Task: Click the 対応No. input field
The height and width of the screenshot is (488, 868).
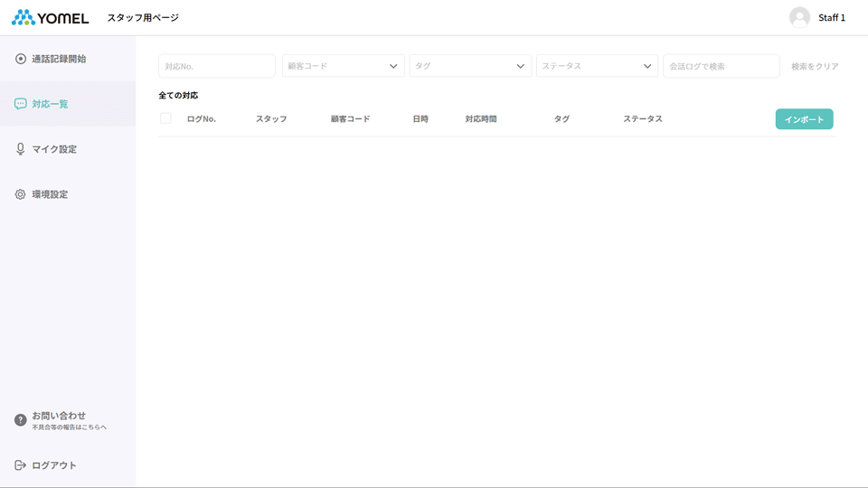Action: tap(217, 66)
